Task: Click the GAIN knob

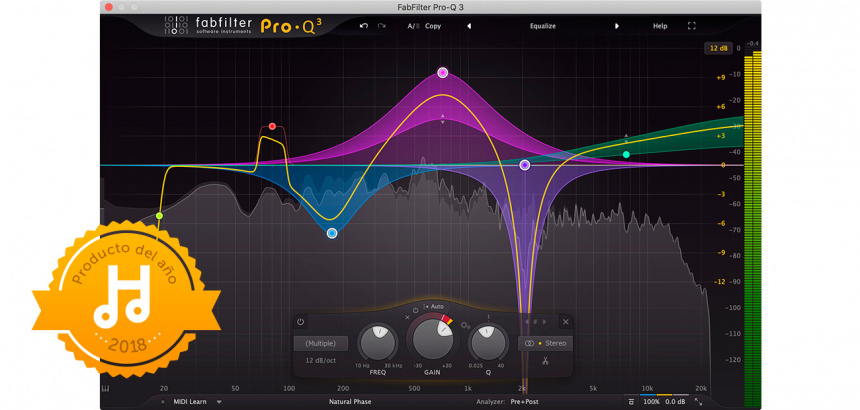Action: coord(432,338)
